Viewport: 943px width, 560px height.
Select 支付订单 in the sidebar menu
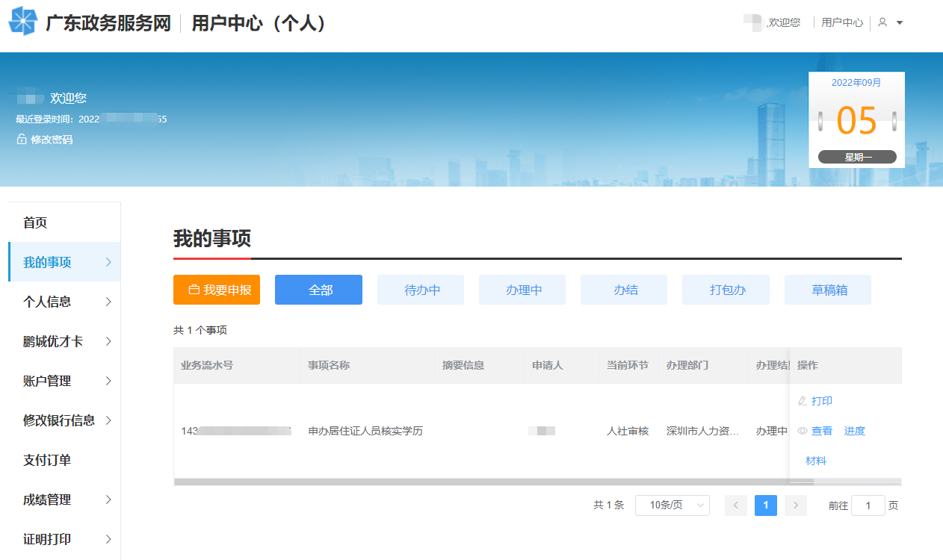pos(49,460)
